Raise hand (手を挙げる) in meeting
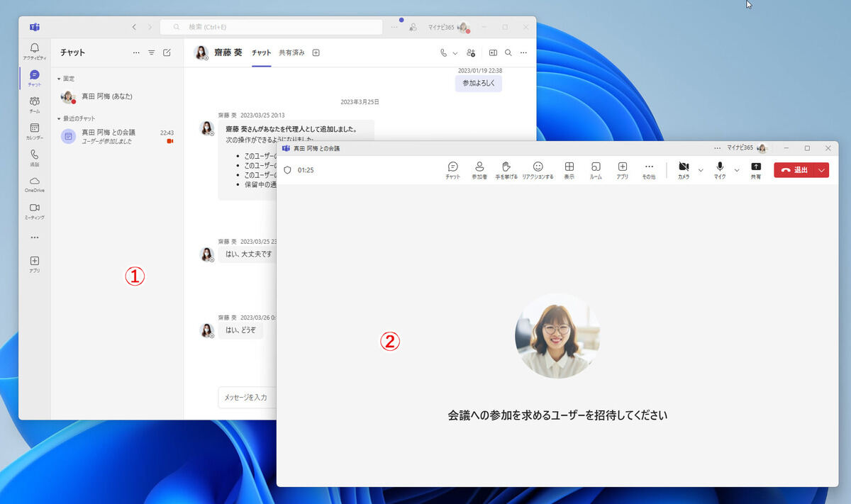Image resolution: width=851 pixels, height=504 pixels. pyautogui.click(x=506, y=170)
